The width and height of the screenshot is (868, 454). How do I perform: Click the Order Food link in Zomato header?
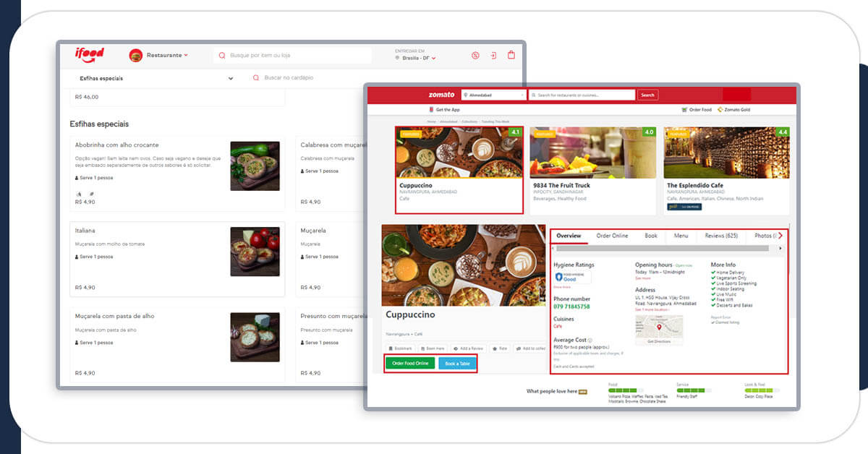(697, 110)
